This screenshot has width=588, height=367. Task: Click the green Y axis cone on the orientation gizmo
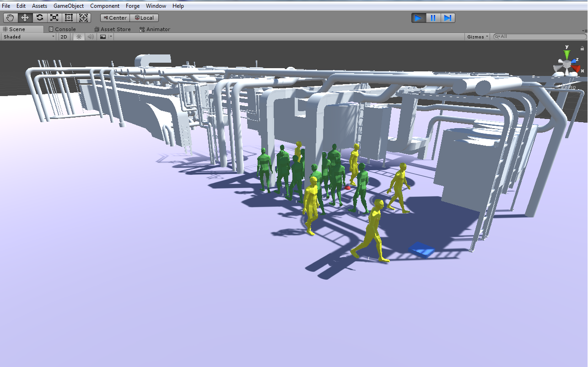click(567, 55)
